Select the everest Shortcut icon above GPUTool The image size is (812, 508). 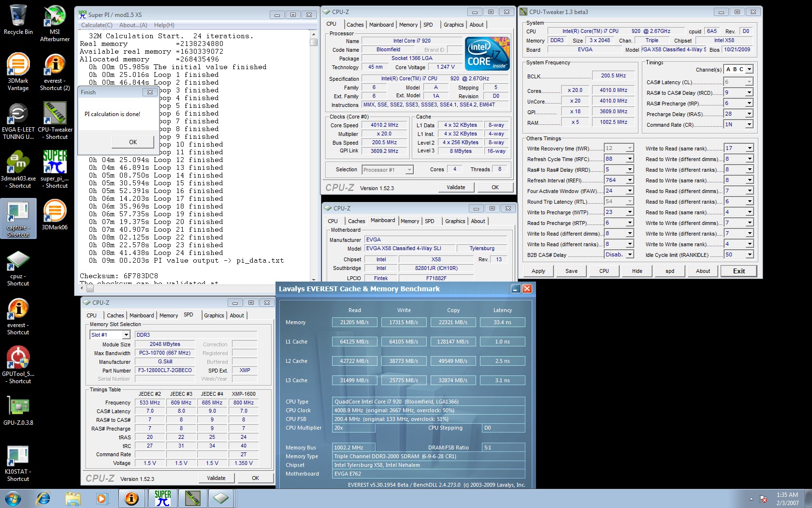point(18,316)
